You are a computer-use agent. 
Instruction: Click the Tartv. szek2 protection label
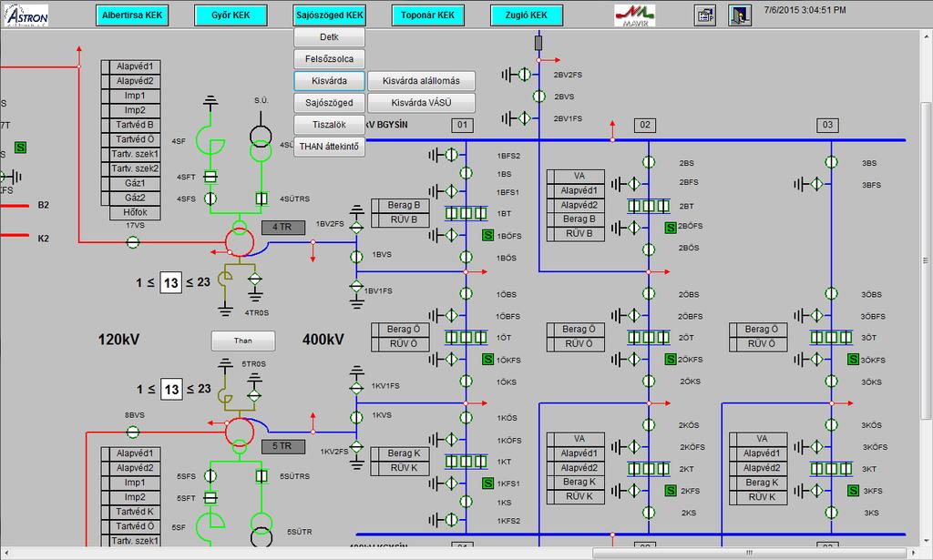pyautogui.click(x=135, y=168)
